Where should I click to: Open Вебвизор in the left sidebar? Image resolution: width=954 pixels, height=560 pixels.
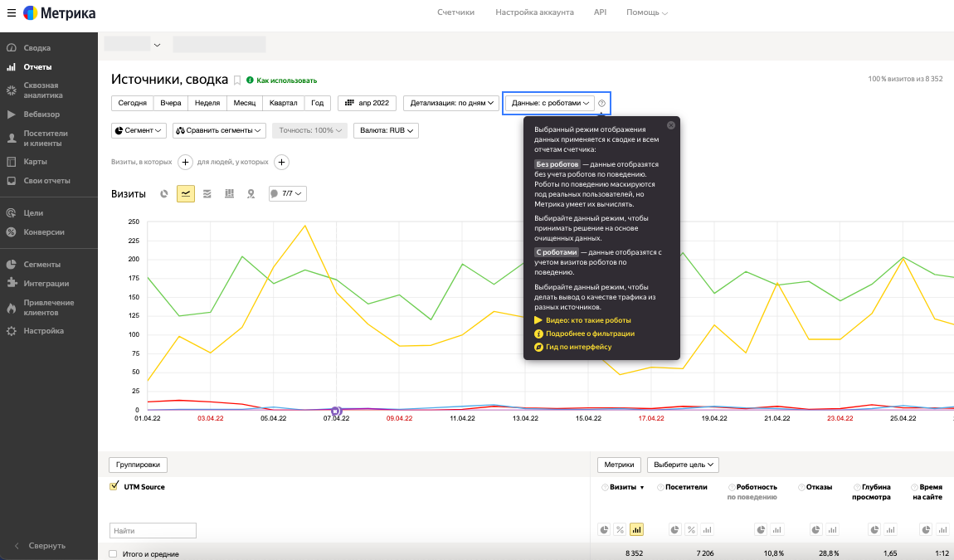[x=41, y=114]
